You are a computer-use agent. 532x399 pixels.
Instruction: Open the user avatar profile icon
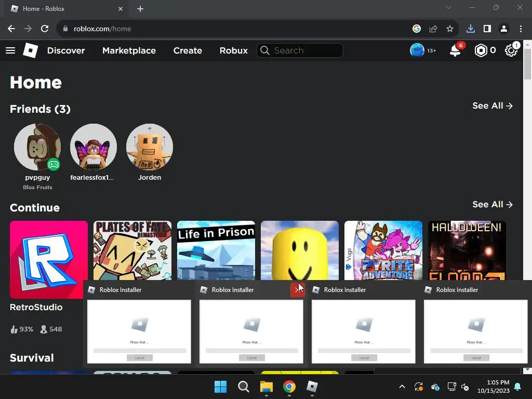click(x=417, y=50)
